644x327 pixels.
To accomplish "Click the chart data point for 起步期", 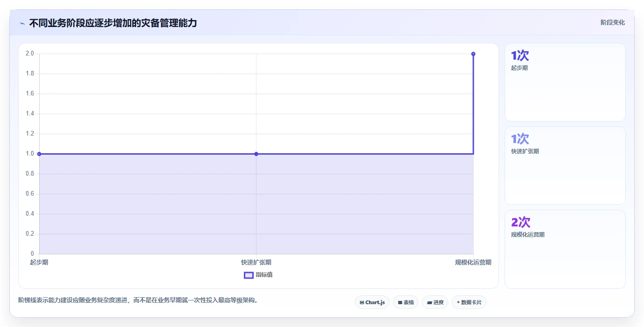I will tap(39, 154).
